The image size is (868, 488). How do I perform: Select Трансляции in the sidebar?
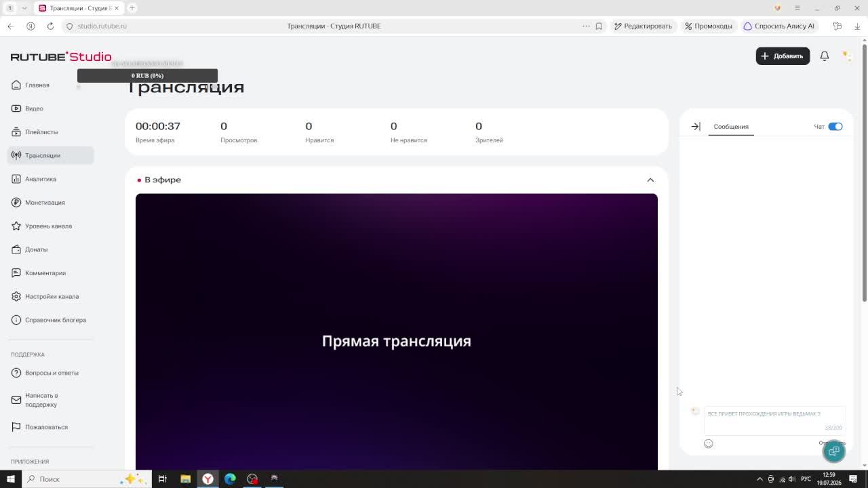[x=51, y=155]
